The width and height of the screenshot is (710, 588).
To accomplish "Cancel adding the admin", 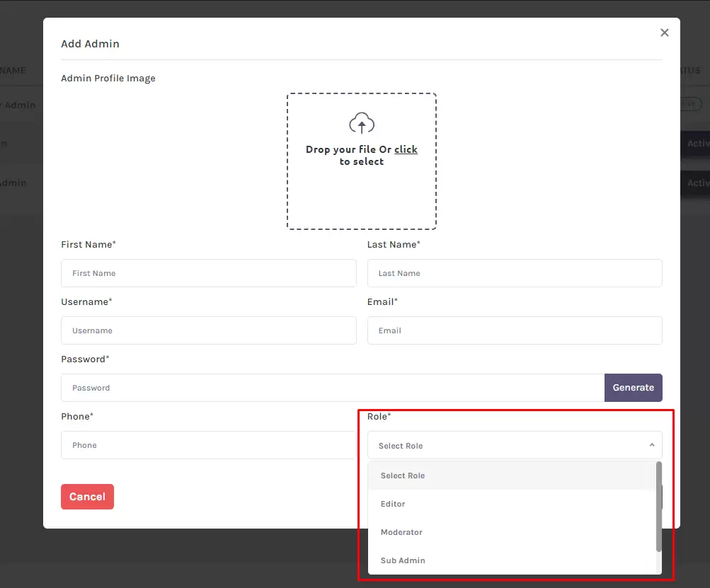I will pyautogui.click(x=87, y=497).
